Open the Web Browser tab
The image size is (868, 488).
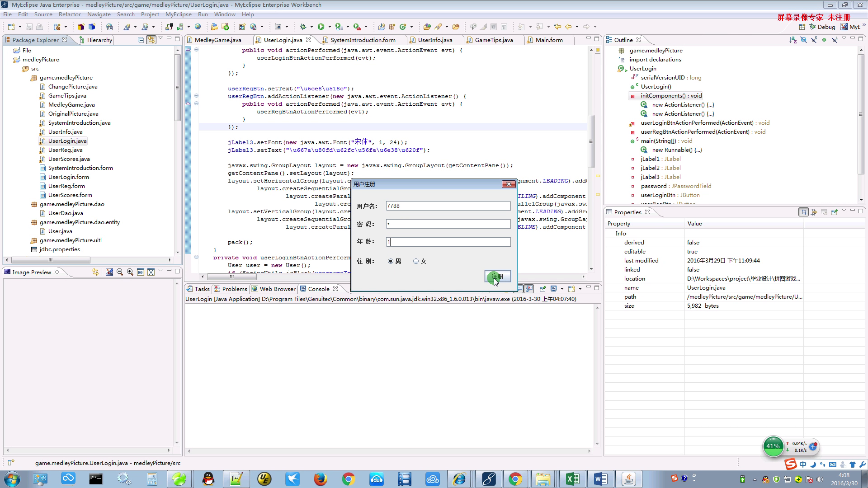tap(274, 289)
